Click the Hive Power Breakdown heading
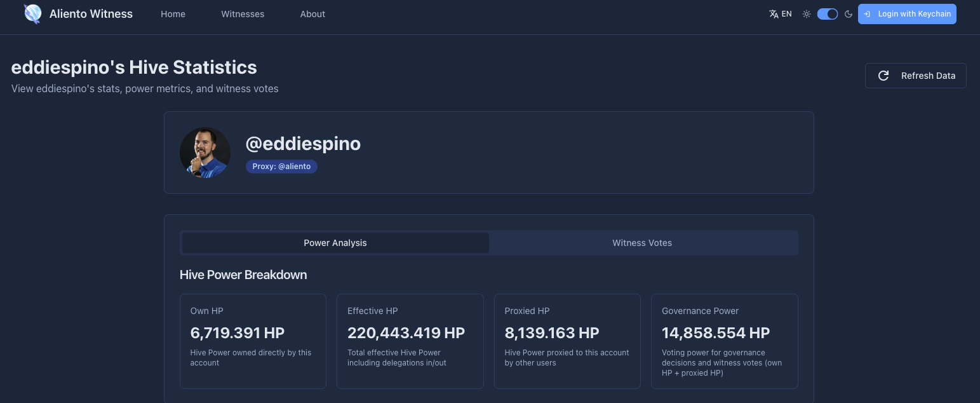980x403 pixels. click(x=243, y=275)
